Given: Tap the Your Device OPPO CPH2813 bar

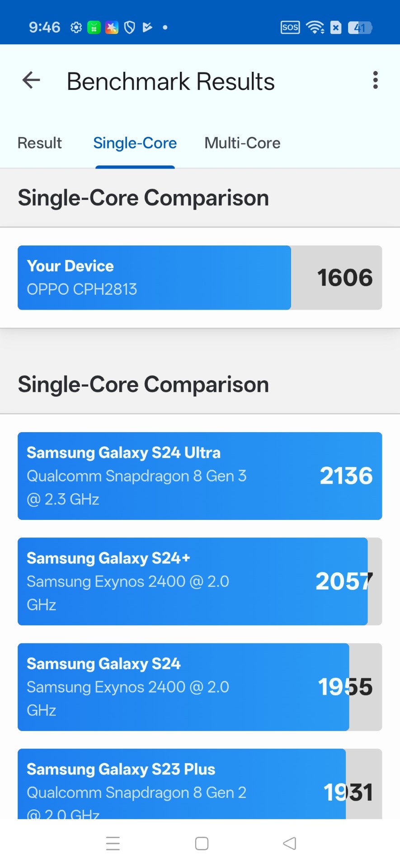Looking at the screenshot, I should pos(154,278).
